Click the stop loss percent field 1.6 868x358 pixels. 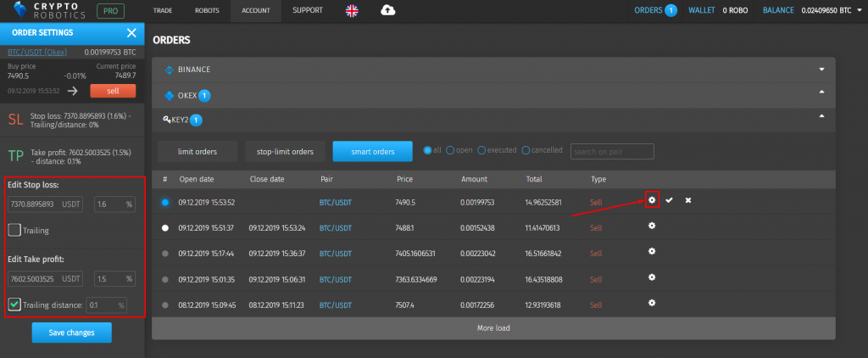114,204
